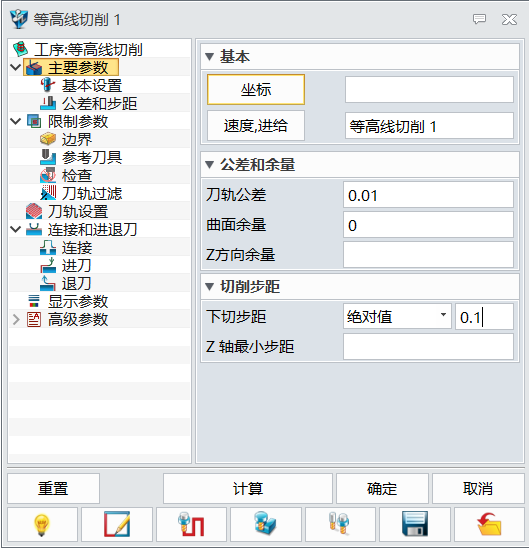The height and width of the screenshot is (548, 529).
Task: Click the edit pencil icon button
Action: 117,524
